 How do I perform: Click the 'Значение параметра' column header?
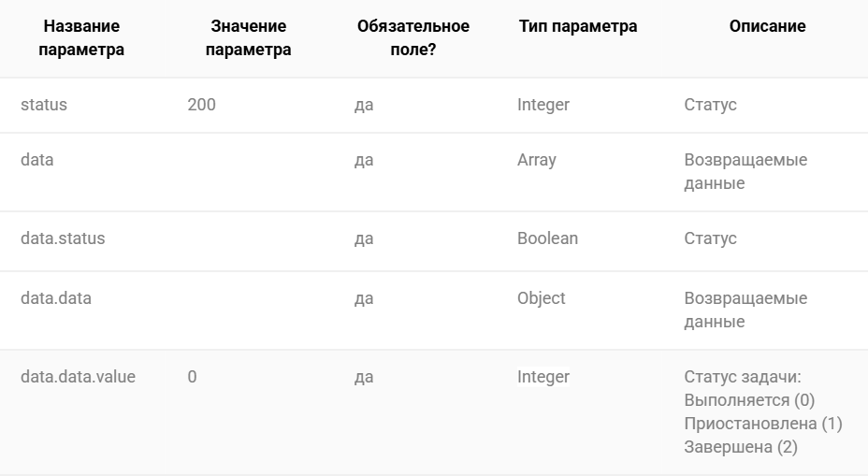coord(248,37)
